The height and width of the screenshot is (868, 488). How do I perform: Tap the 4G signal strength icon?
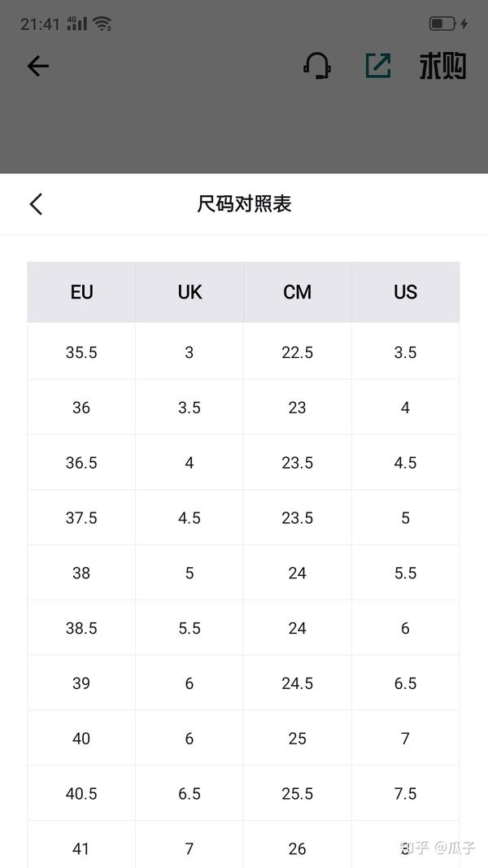click(77, 24)
